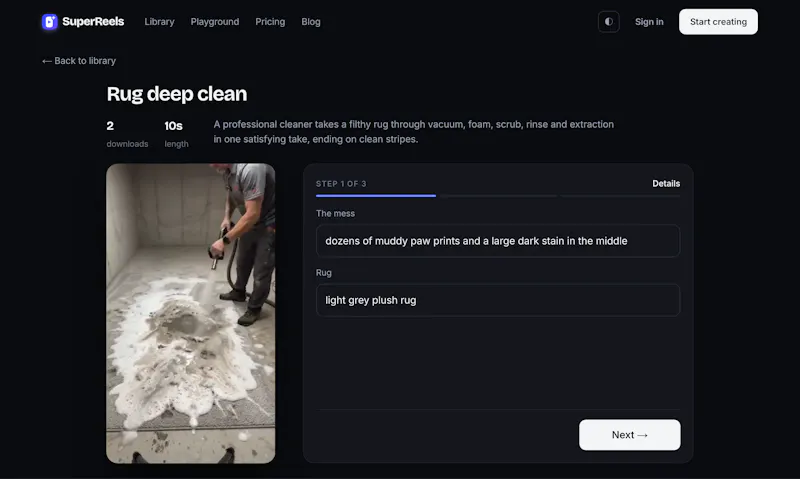Click the Start creating button

(x=718, y=22)
